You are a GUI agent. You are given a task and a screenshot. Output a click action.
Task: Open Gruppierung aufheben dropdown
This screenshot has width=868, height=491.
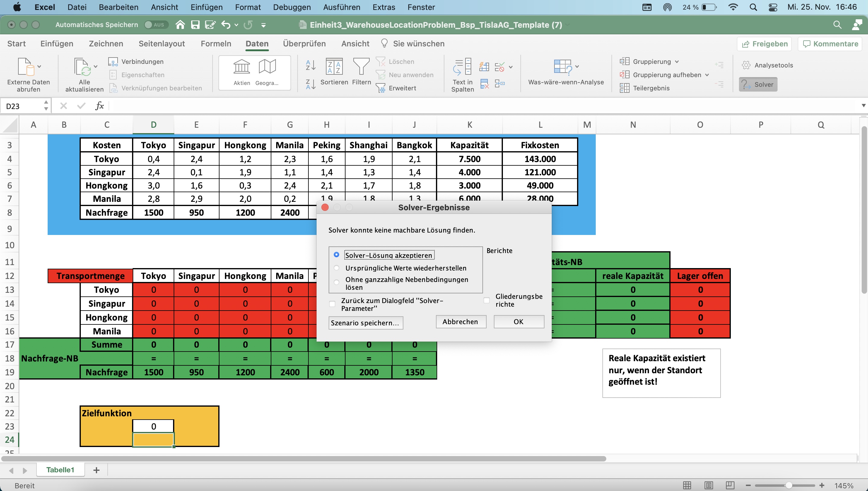[707, 75]
